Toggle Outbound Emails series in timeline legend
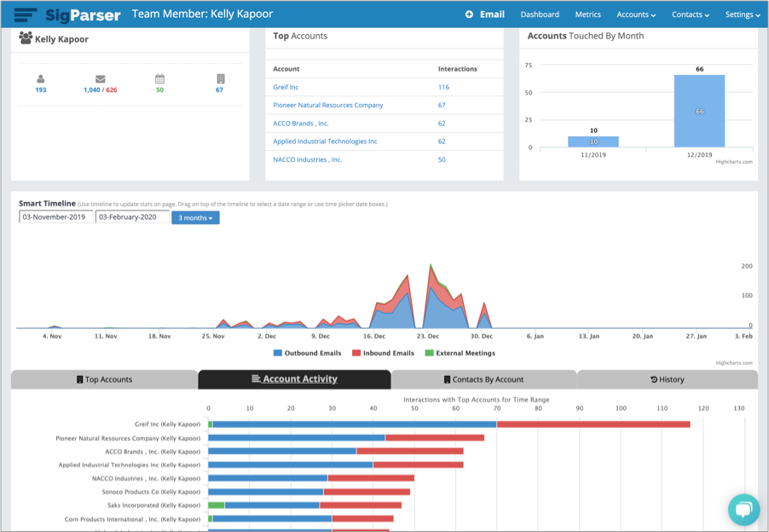Image resolution: width=769 pixels, height=532 pixels. [307, 353]
